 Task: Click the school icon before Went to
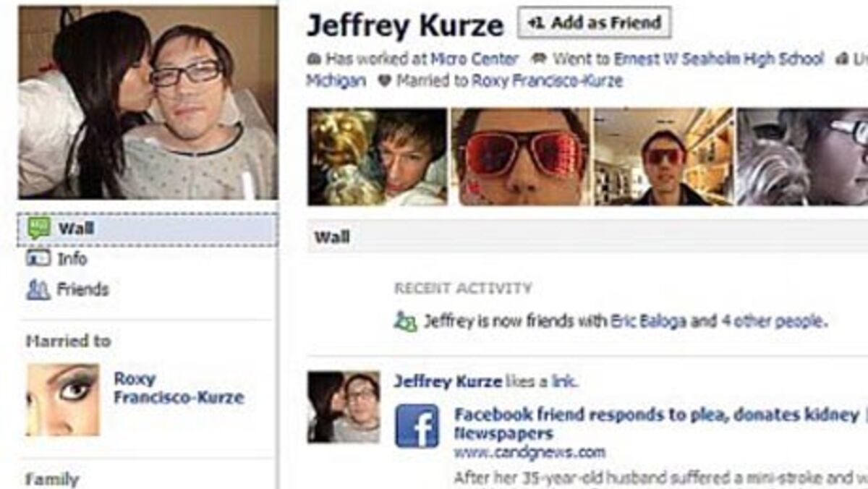pos(539,59)
